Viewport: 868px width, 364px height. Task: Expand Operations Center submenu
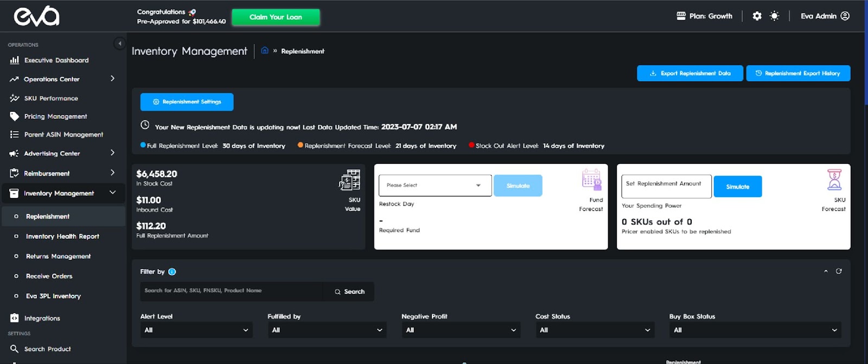(x=113, y=79)
